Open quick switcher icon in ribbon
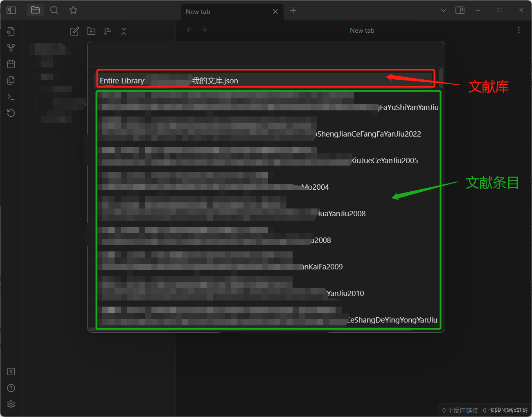This screenshot has height=417, width=532. point(11,31)
